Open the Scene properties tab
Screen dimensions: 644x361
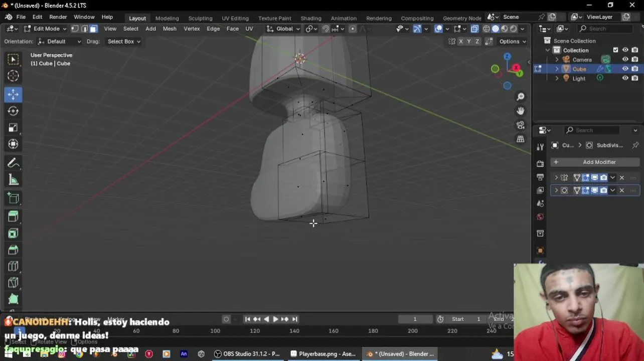point(540,204)
